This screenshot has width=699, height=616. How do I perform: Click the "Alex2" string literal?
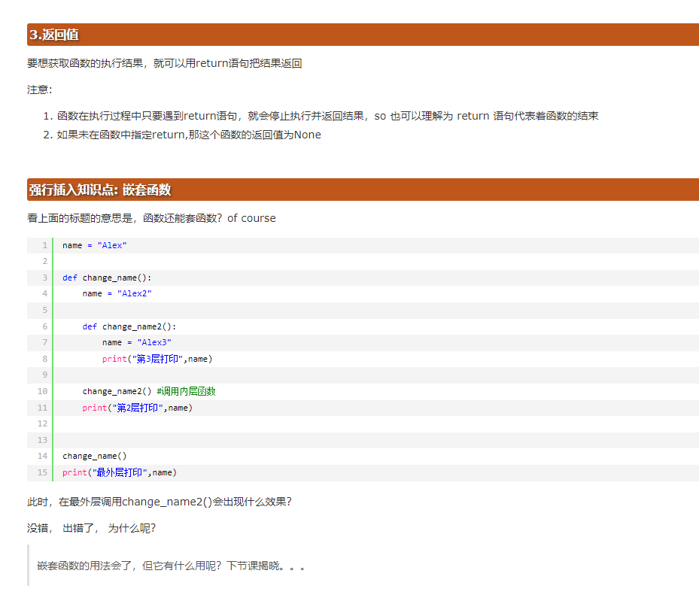tap(134, 294)
